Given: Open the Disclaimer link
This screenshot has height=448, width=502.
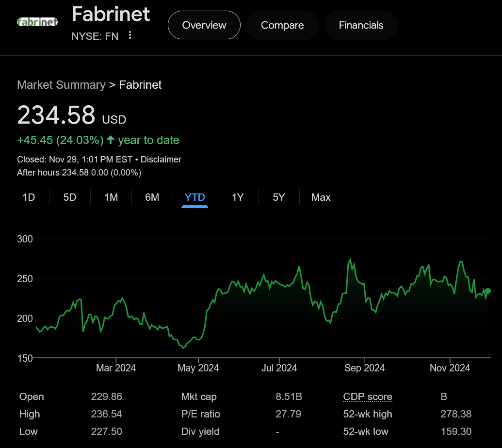Looking at the screenshot, I should 161,160.
